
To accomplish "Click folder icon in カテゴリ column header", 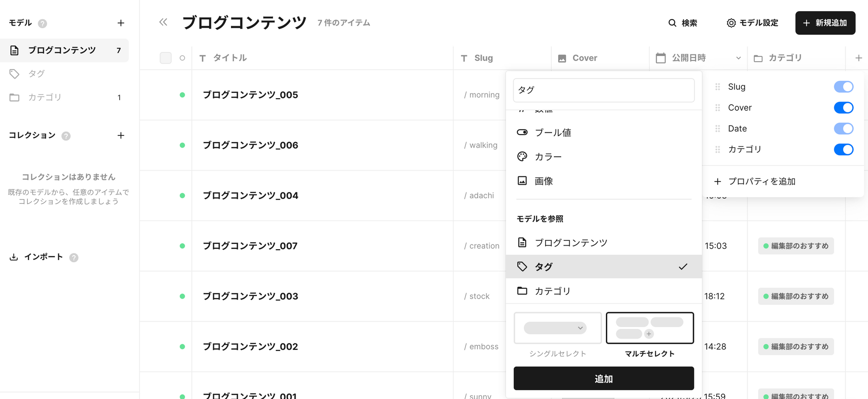I will click(758, 58).
